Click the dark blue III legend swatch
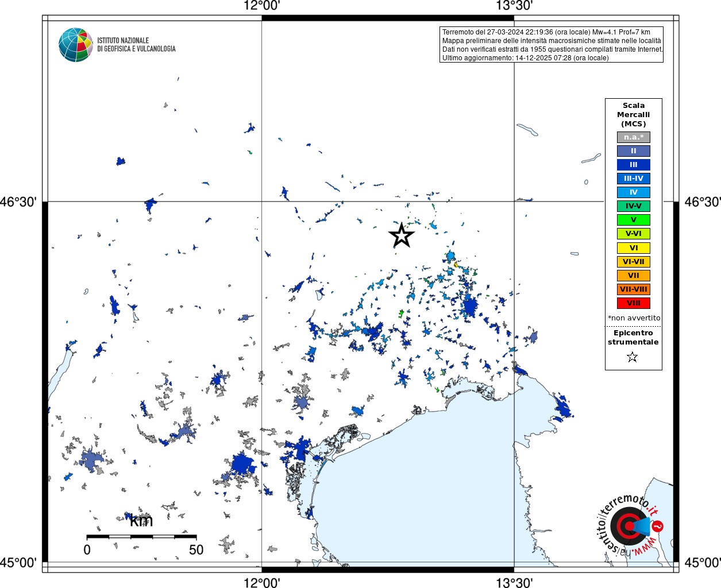The image size is (721, 588). [x=633, y=165]
